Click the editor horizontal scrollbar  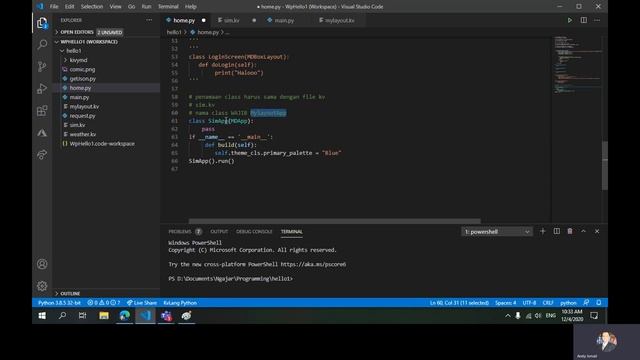click(x=334, y=221)
